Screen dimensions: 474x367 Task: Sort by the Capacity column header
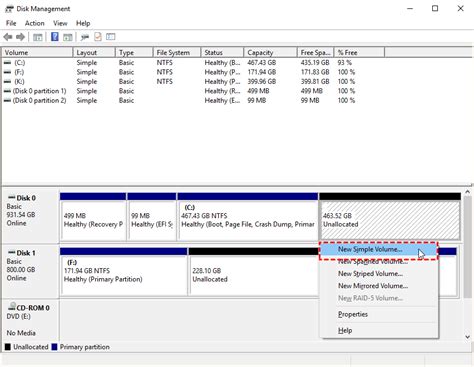270,52
